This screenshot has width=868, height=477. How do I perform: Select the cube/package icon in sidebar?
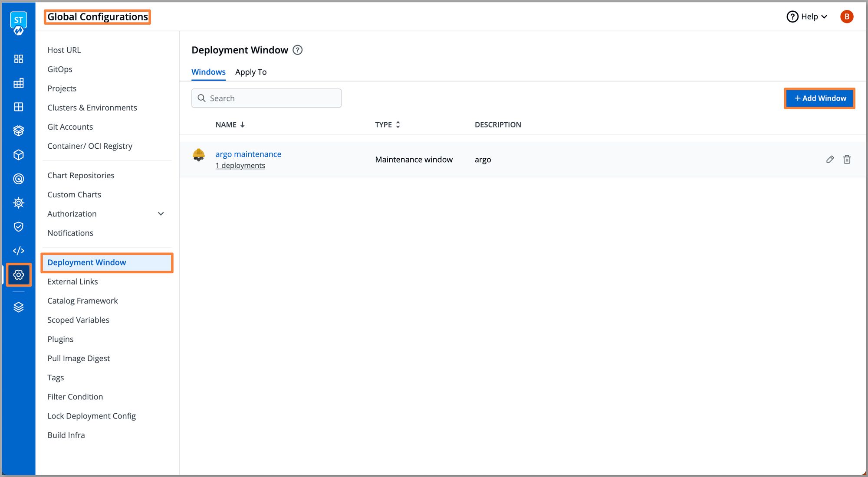pyautogui.click(x=19, y=154)
